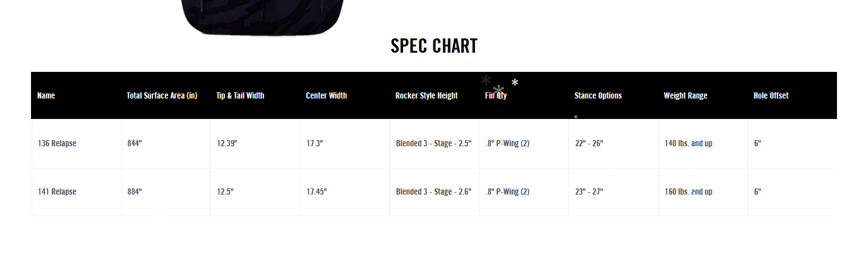Screen dimensions: 868x259
Task: Click the SPEC CHART heading
Action: point(434,46)
